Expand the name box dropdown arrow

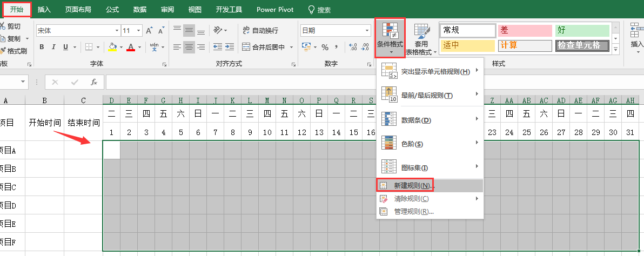[x=23, y=82]
